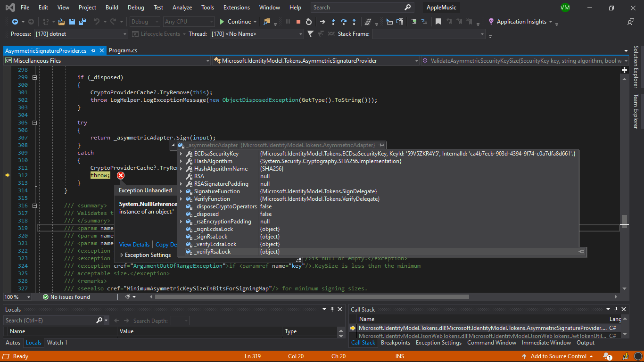Click the Save All icon in toolbar
The width and height of the screenshot is (644, 362).
tap(83, 22)
